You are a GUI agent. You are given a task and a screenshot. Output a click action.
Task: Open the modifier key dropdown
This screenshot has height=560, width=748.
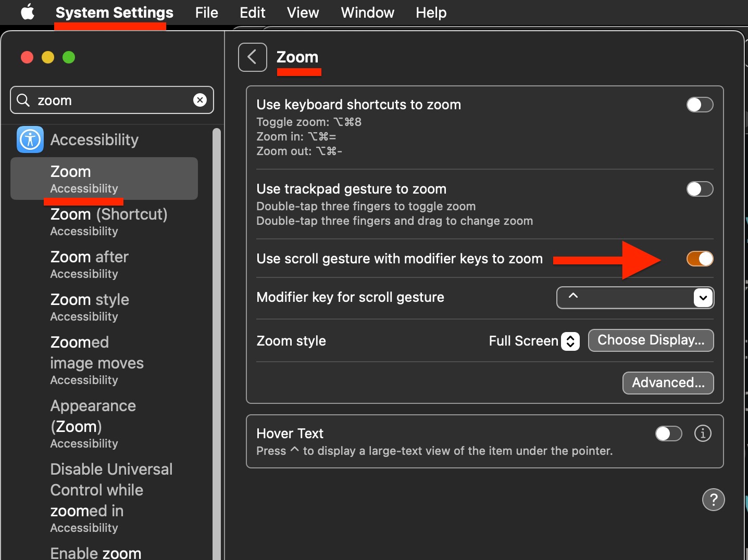[x=635, y=298]
